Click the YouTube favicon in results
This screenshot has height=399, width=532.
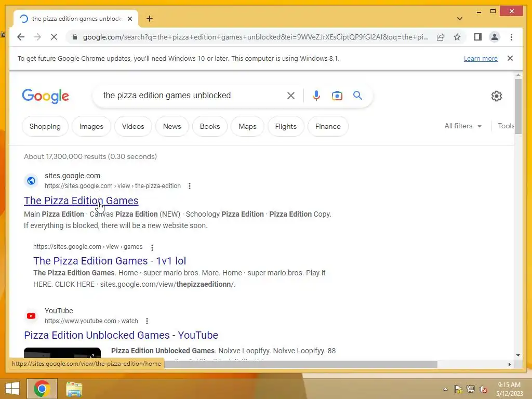[31, 316]
